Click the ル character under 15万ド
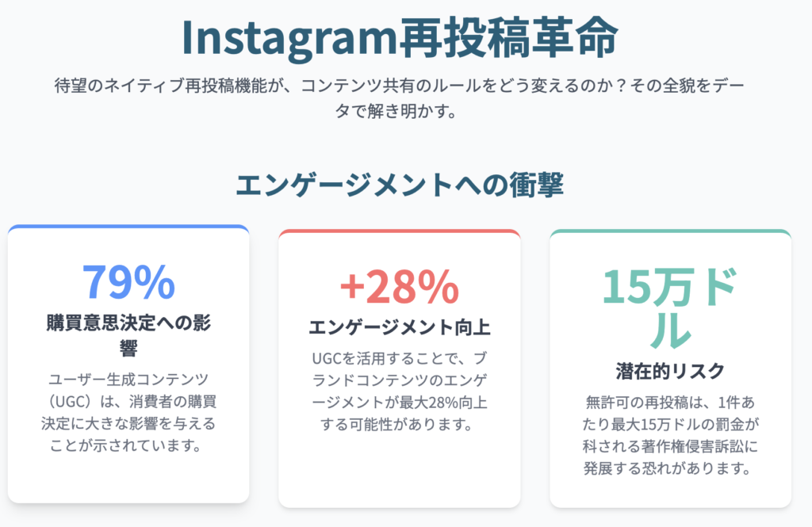The image size is (812, 527). tap(670, 330)
